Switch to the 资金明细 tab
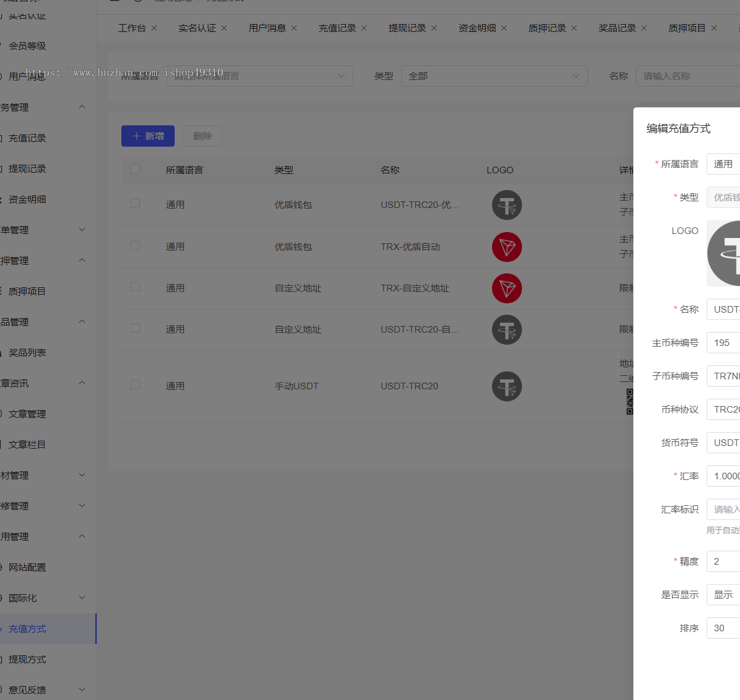 (477, 28)
